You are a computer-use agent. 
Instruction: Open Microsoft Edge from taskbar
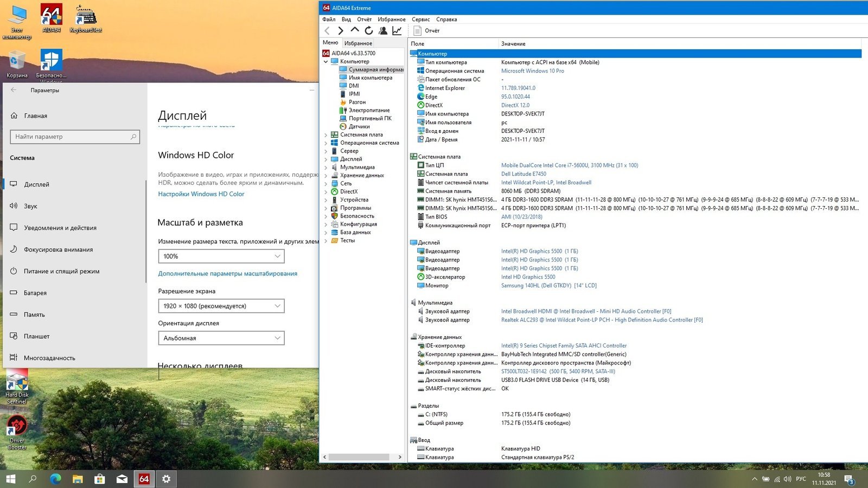[55, 479]
